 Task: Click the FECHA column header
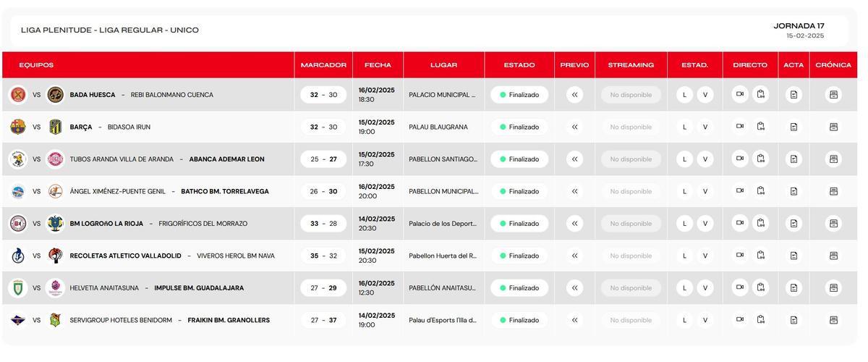click(378, 65)
